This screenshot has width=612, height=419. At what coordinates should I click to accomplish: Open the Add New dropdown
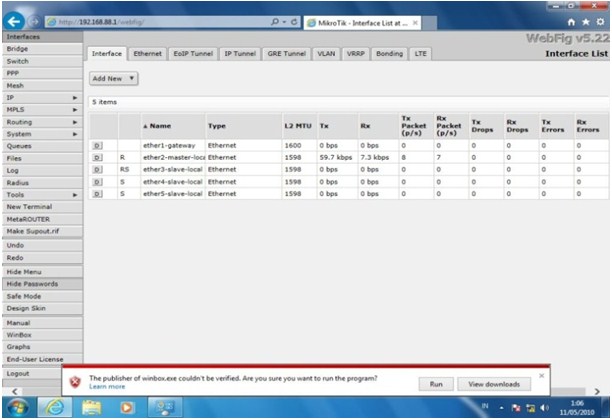[x=114, y=78]
